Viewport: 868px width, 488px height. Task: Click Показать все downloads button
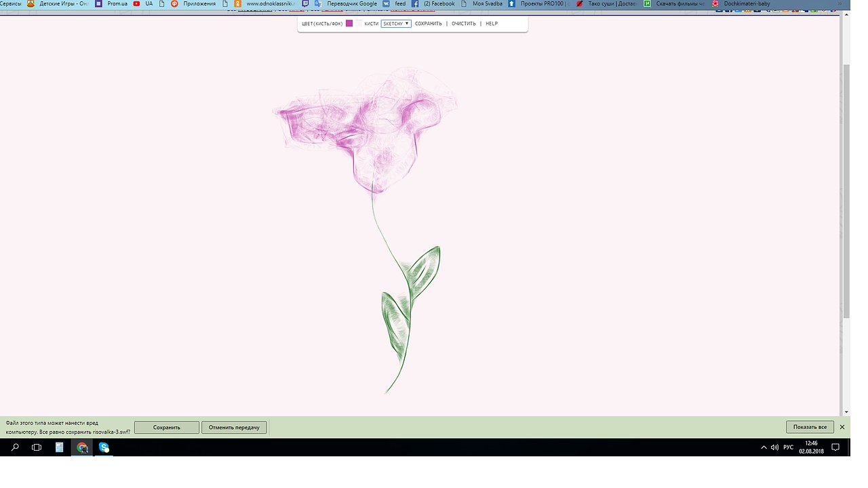coord(810,427)
